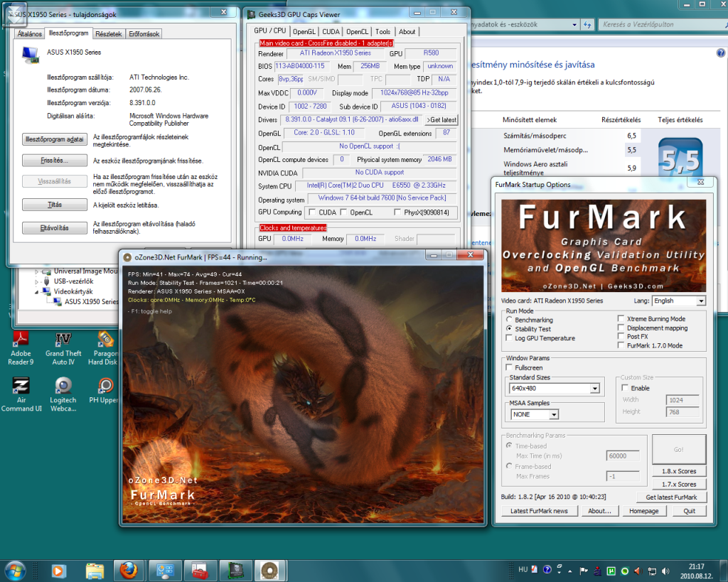
Task: Click the red tray icon beside the volume speaker
Action: [638, 571]
